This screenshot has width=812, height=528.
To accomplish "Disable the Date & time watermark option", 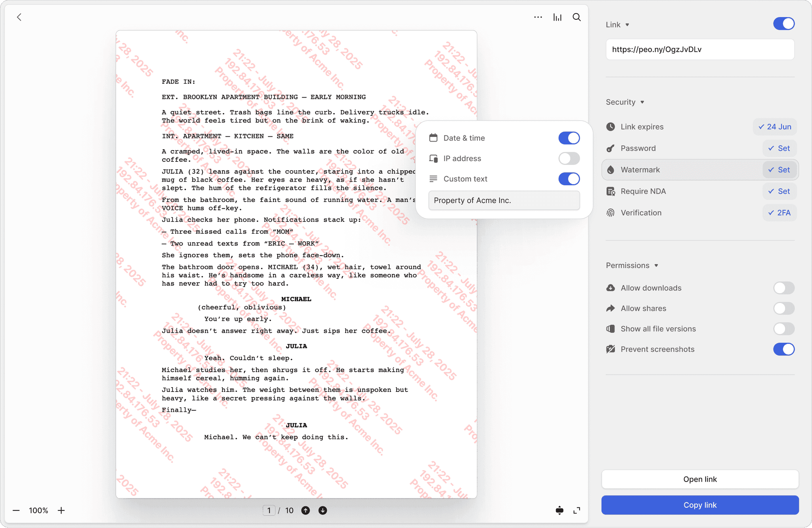I will point(569,138).
